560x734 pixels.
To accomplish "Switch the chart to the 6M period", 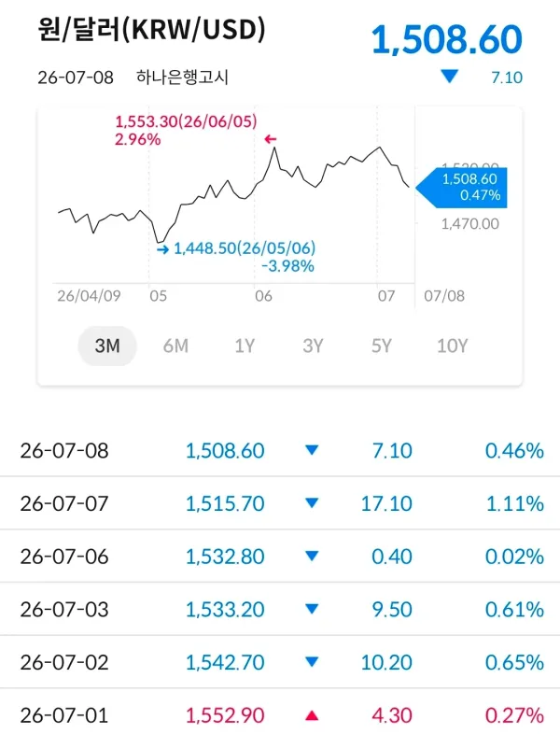I will [x=175, y=346].
